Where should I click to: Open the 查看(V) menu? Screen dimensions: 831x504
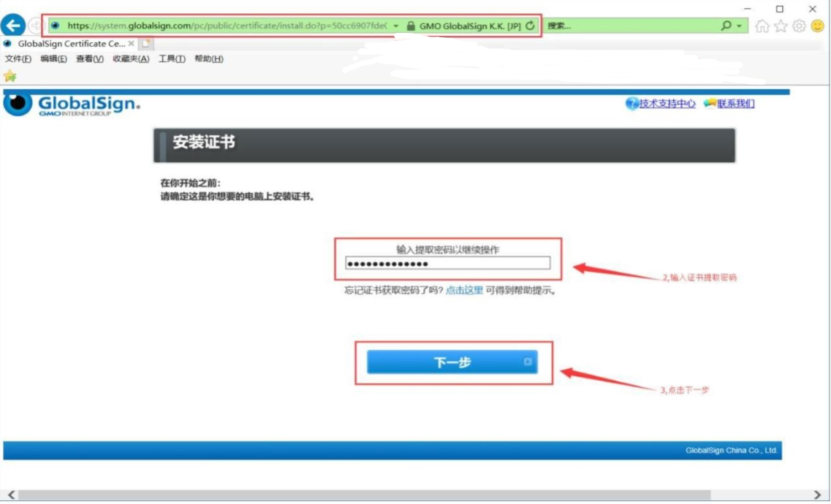90,58
